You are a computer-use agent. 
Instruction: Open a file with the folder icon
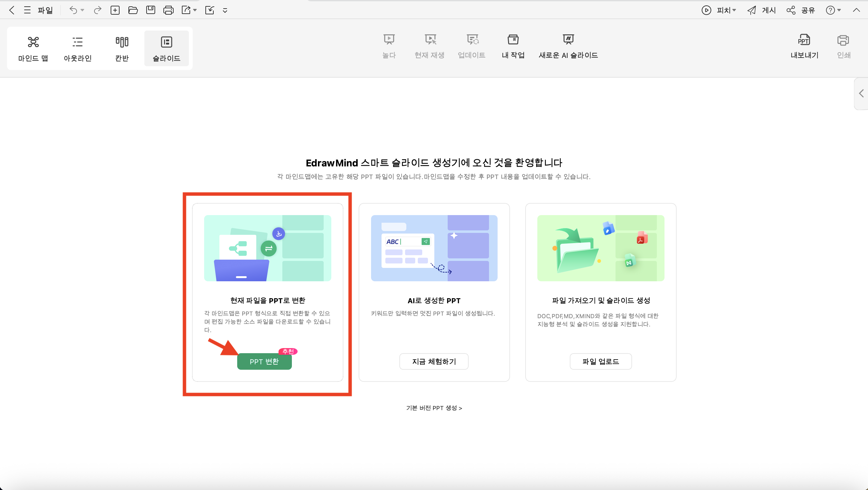(133, 10)
